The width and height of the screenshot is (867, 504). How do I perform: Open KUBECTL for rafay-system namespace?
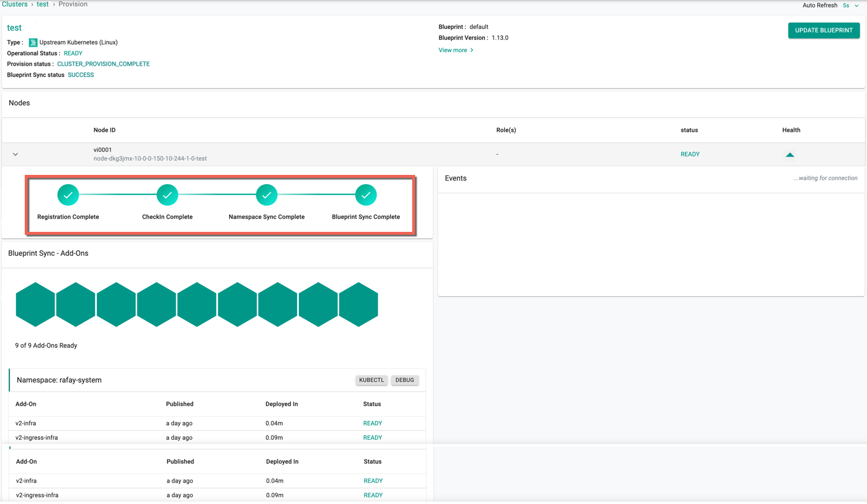(x=371, y=380)
